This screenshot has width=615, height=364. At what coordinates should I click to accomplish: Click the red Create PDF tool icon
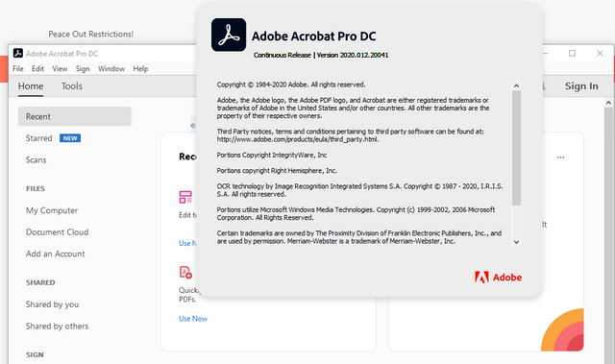click(x=185, y=272)
